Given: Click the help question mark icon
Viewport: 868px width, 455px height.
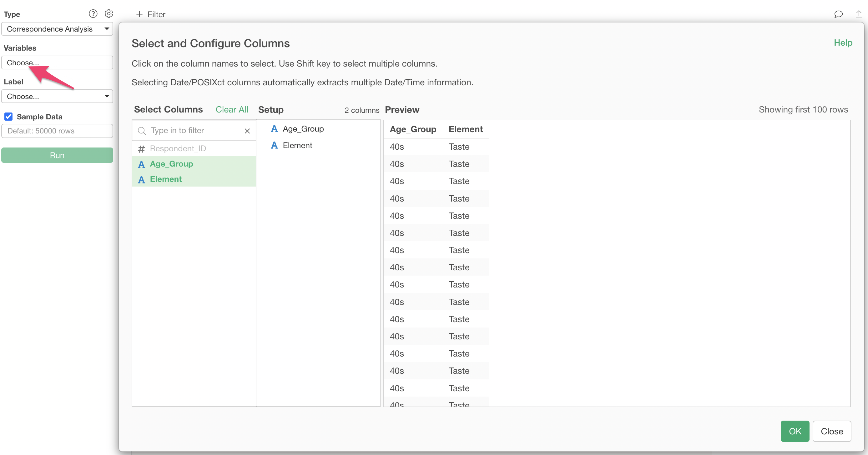Looking at the screenshot, I should click(x=93, y=13).
